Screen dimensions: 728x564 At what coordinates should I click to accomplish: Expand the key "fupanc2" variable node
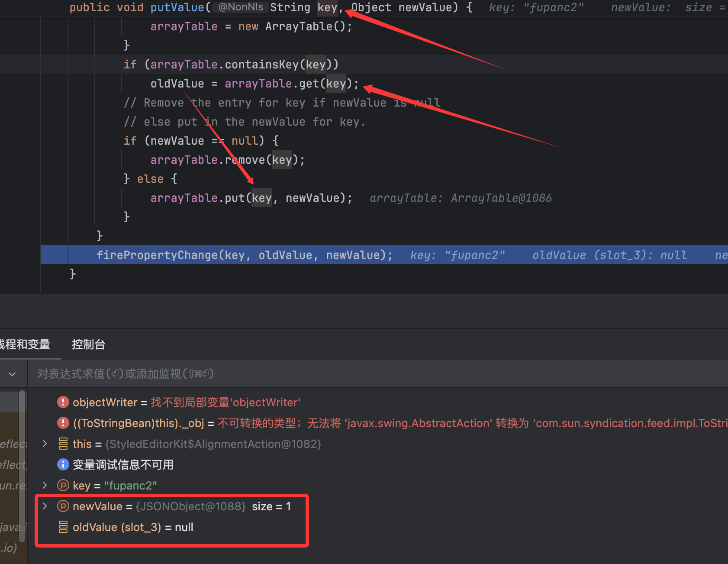tap(45, 485)
